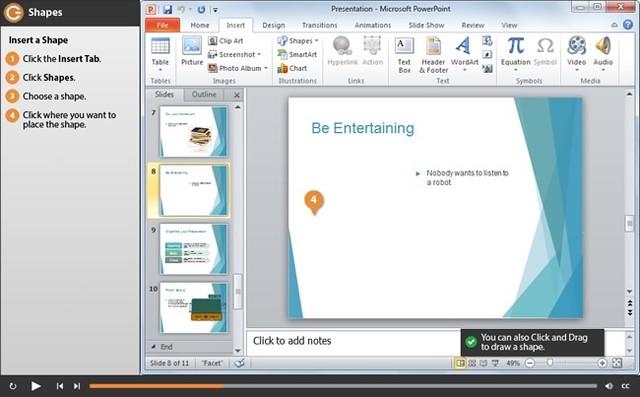Open Header & Footer

pyautogui.click(x=433, y=55)
